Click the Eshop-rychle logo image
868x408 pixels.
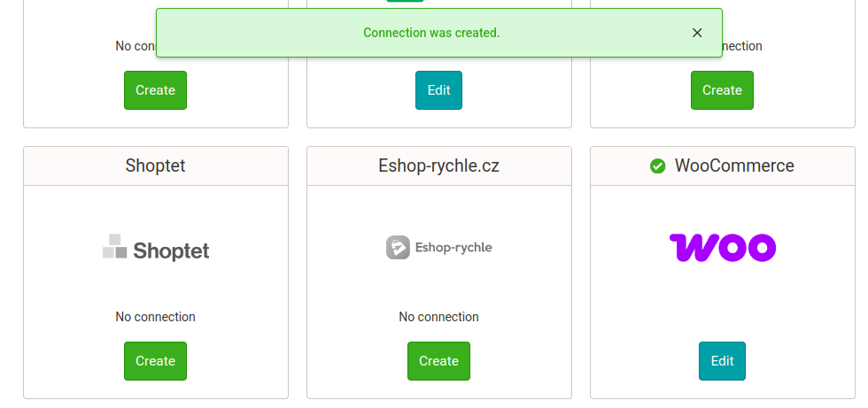(x=439, y=248)
